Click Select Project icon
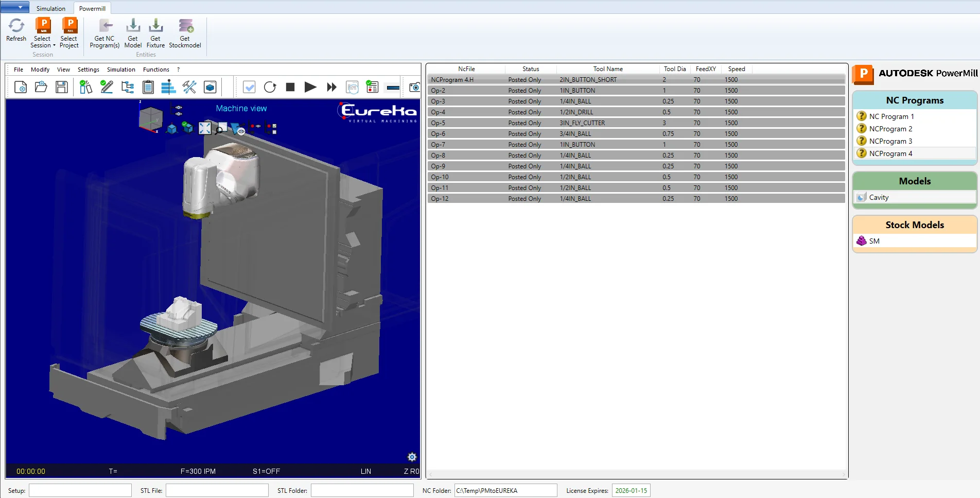 point(69,26)
